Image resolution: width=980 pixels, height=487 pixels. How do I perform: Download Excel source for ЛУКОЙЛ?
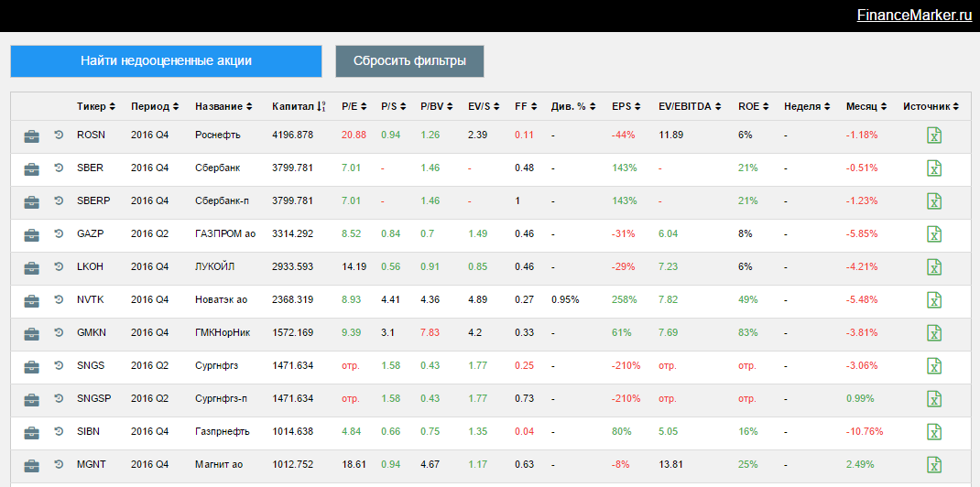coord(933,268)
